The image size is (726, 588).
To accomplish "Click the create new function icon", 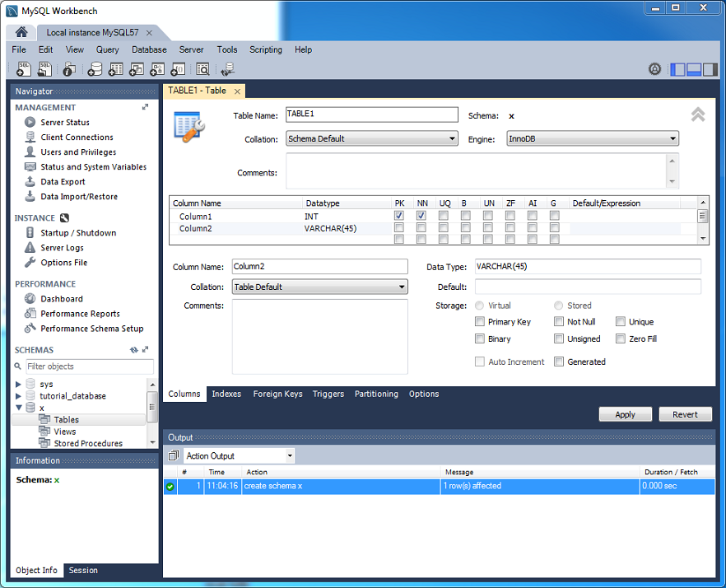I will coord(178,69).
